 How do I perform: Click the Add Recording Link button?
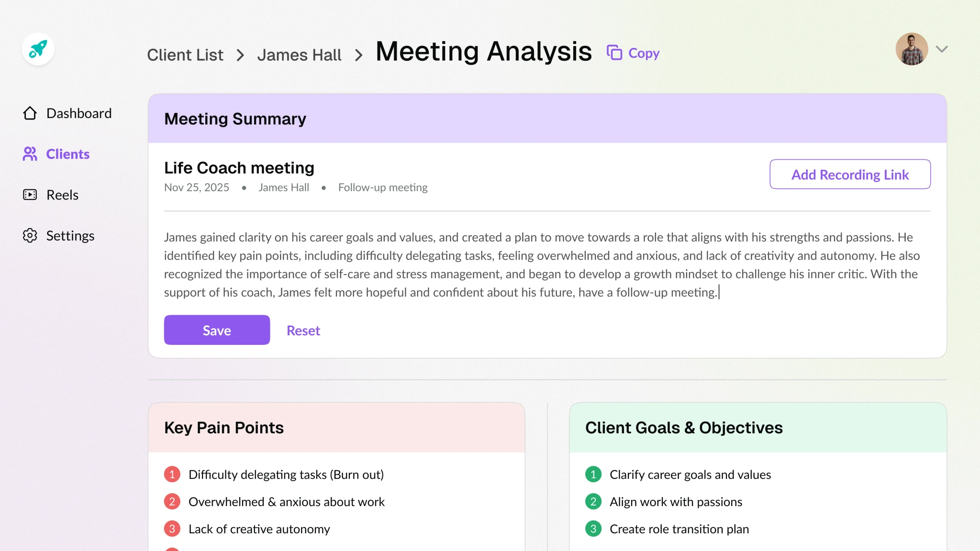pos(850,175)
